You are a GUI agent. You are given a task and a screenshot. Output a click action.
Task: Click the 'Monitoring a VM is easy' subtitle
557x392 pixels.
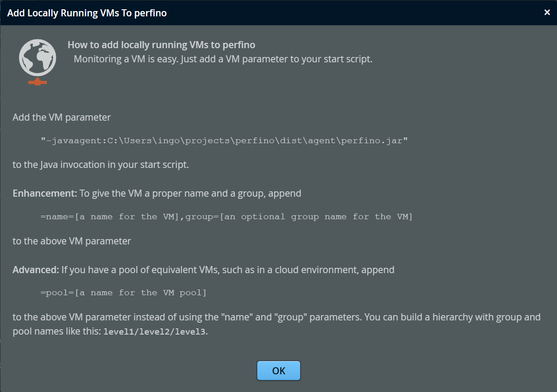pyautogui.click(x=223, y=59)
